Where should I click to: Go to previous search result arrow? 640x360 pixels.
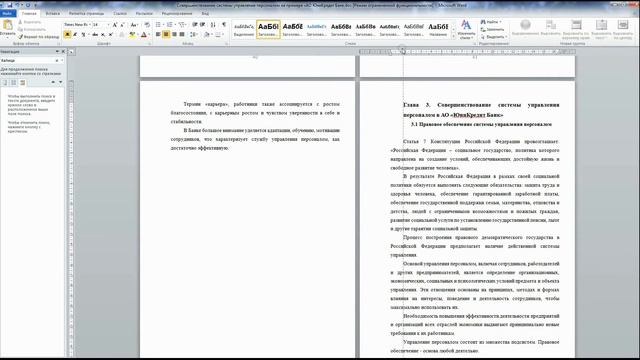click(x=53, y=82)
